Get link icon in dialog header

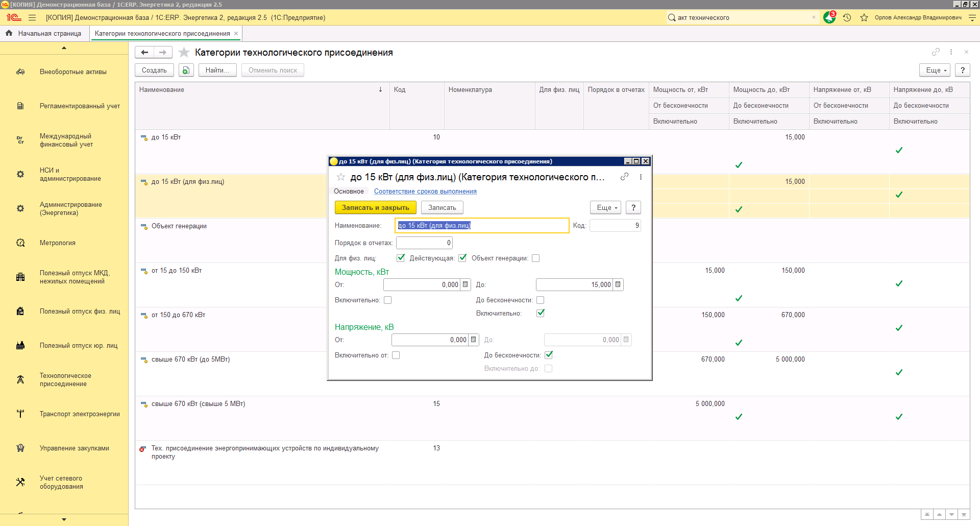coord(624,177)
